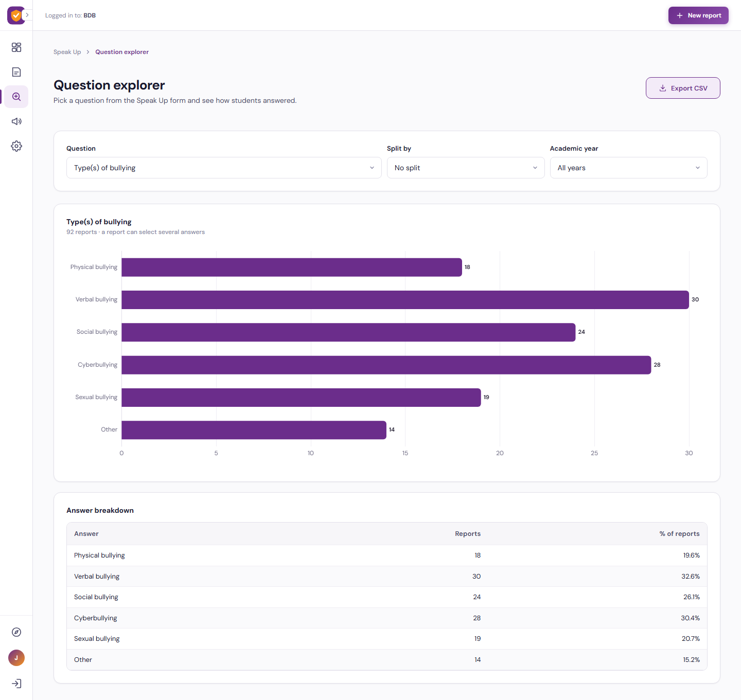Select the Social bullying row in table
Screen dimensions: 741x700
pos(387,597)
